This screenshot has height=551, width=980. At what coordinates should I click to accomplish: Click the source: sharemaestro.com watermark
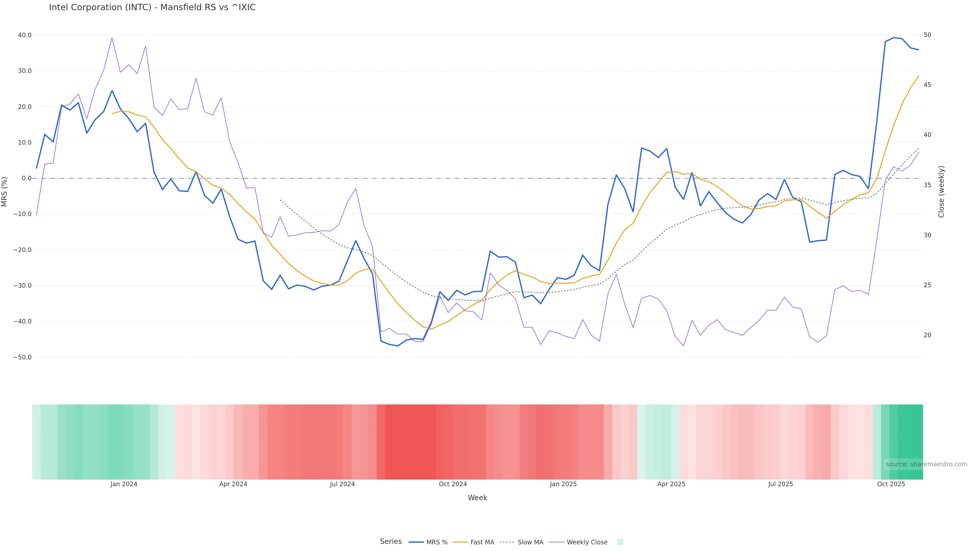pos(926,464)
